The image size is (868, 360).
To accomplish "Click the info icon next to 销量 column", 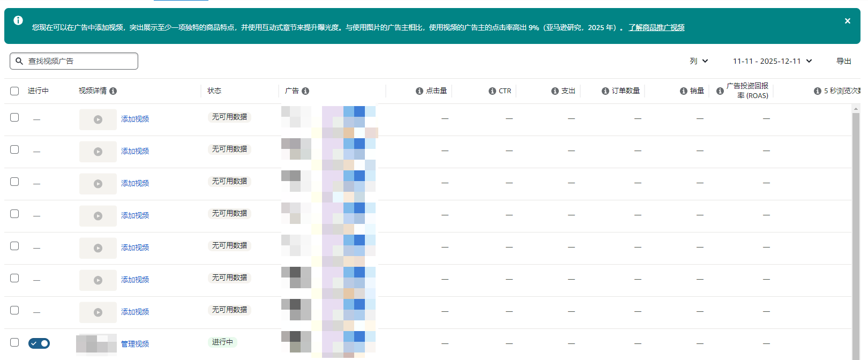I will (x=684, y=91).
